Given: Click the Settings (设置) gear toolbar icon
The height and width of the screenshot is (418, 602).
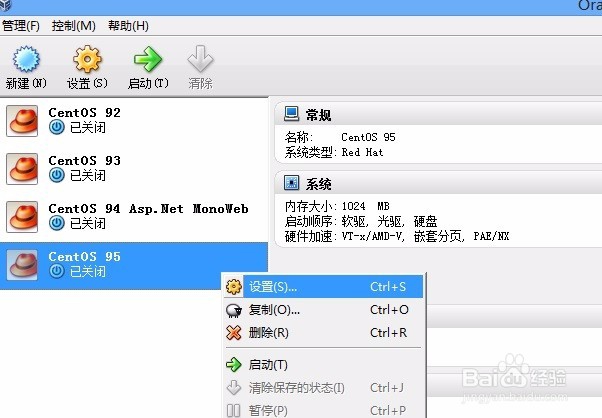Looking at the screenshot, I should tap(87, 59).
